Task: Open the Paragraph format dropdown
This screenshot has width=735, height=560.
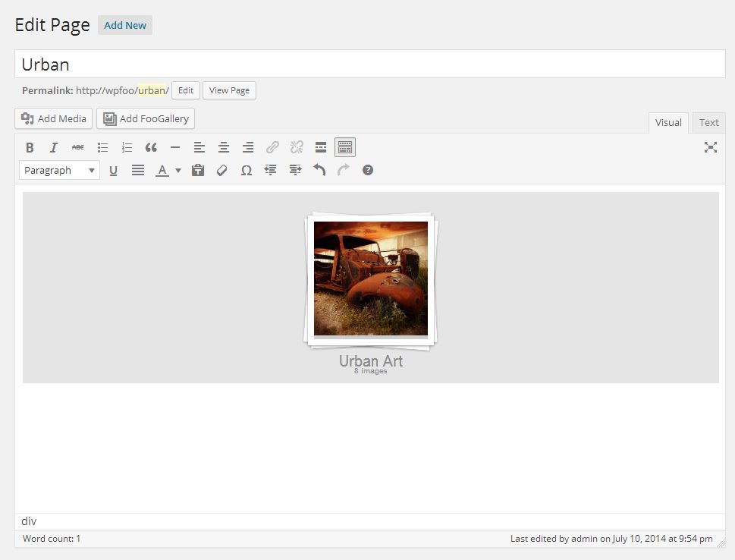Action: tap(58, 170)
